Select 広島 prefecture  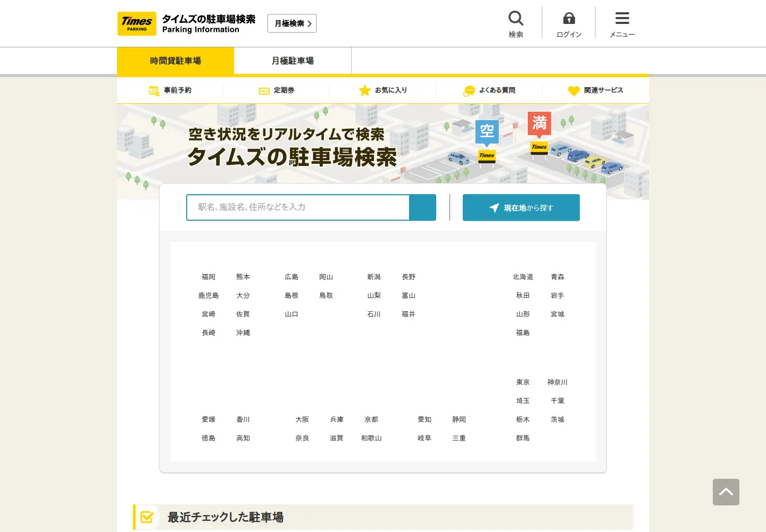click(x=292, y=277)
